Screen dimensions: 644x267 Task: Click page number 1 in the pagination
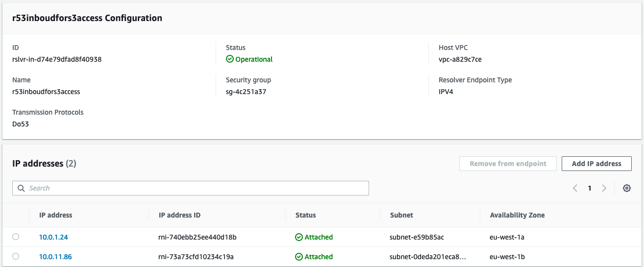click(x=590, y=188)
